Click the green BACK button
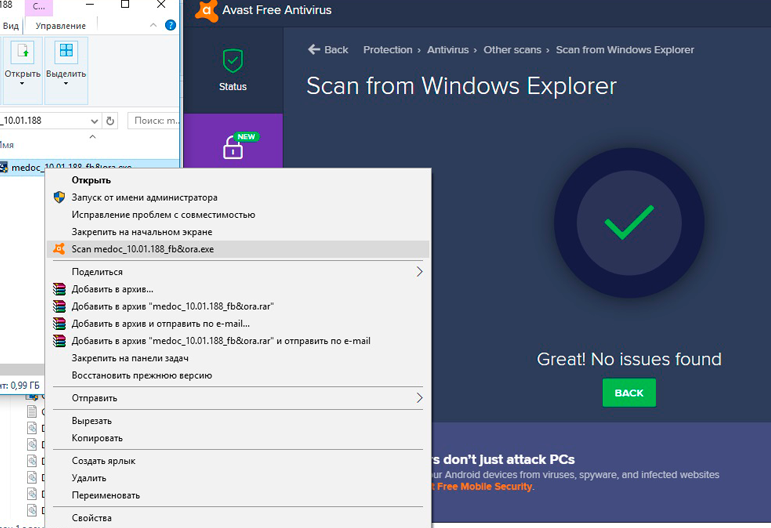Viewport: 771px width, 528px height. coord(629,393)
